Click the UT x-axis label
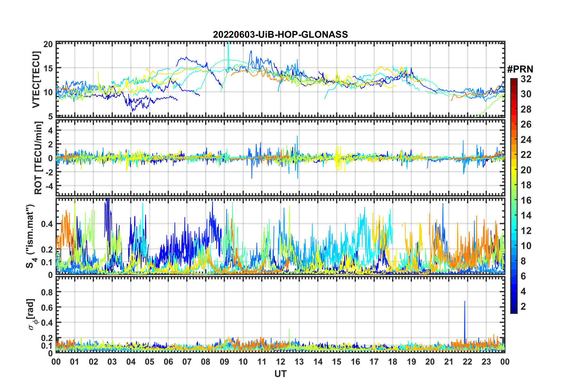561x392 pixels. point(280,374)
